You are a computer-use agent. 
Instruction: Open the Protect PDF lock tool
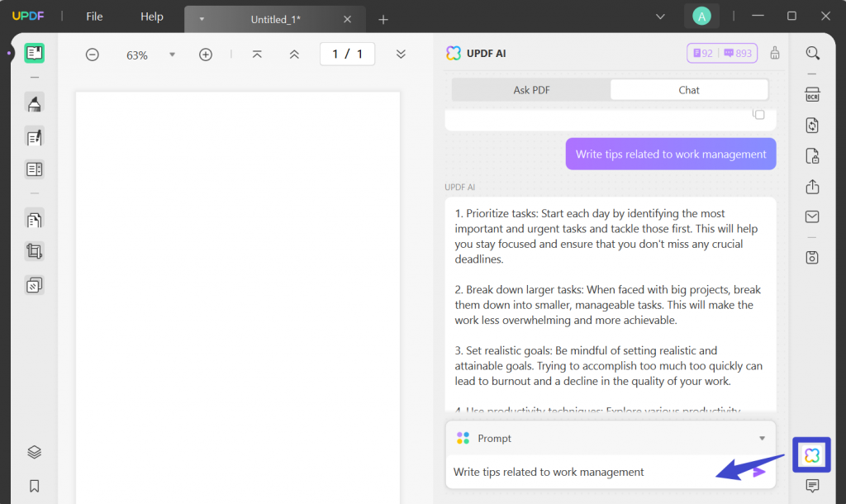click(x=812, y=156)
